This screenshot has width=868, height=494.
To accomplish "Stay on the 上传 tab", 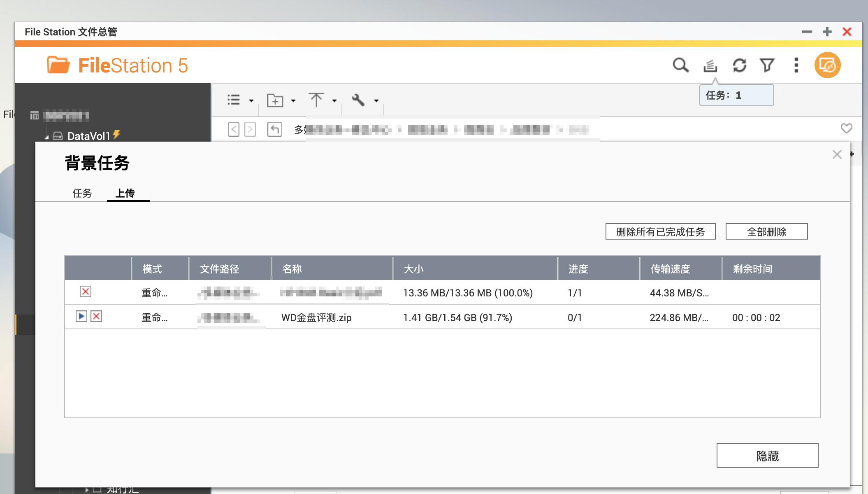I will pos(128,193).
